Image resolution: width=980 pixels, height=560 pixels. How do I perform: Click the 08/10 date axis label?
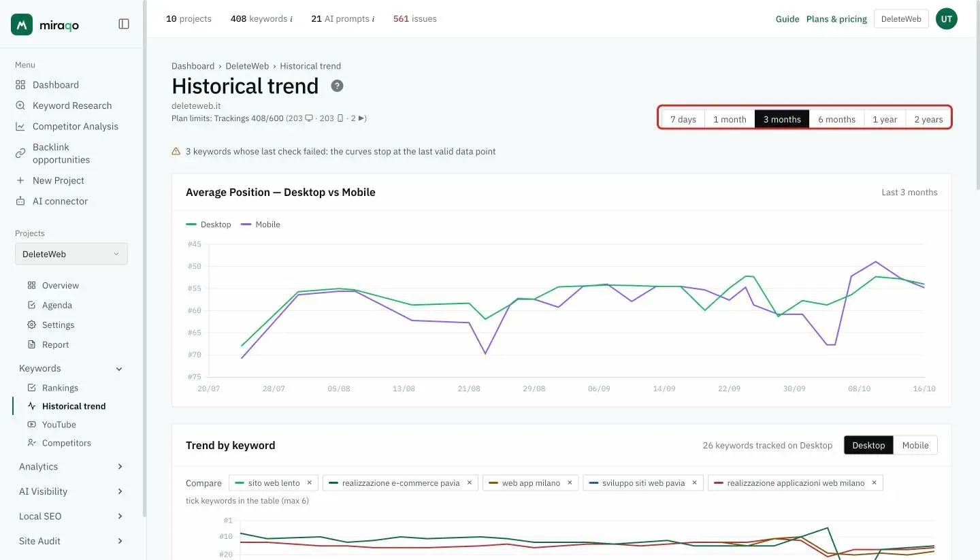click(x=859, y=389)
